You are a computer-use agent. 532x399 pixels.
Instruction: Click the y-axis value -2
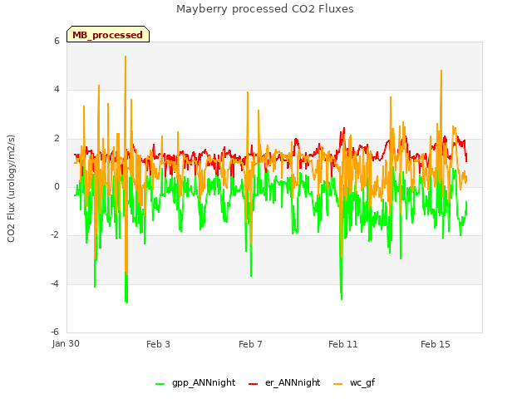pos(55,234)
